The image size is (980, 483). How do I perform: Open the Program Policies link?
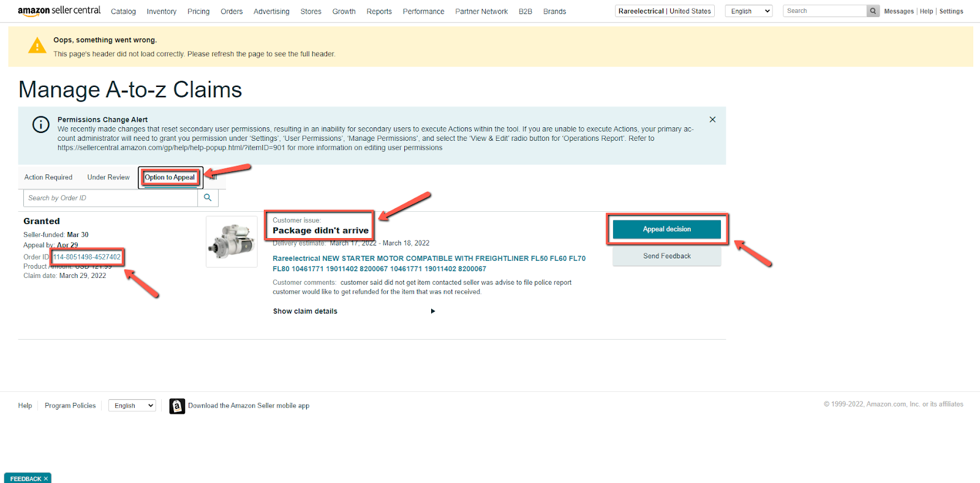70,405
